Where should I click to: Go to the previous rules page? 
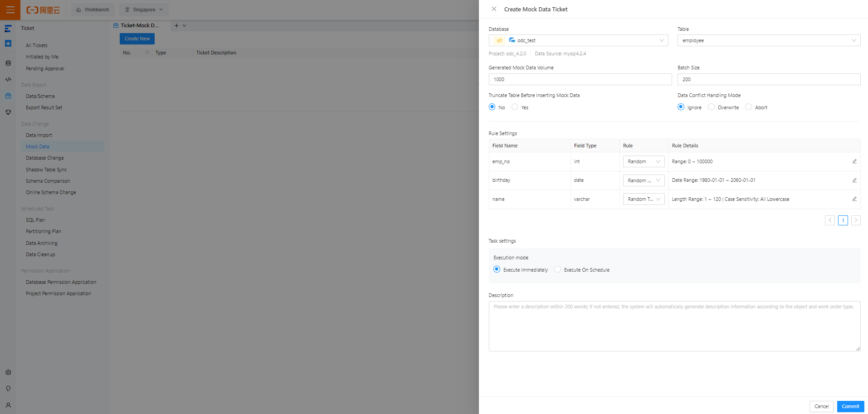pos(830,220)
